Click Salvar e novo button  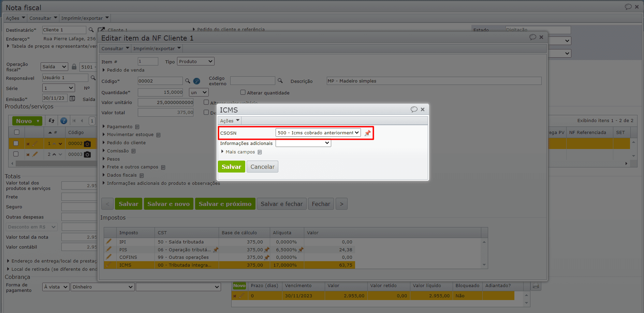tap(169, 204)
